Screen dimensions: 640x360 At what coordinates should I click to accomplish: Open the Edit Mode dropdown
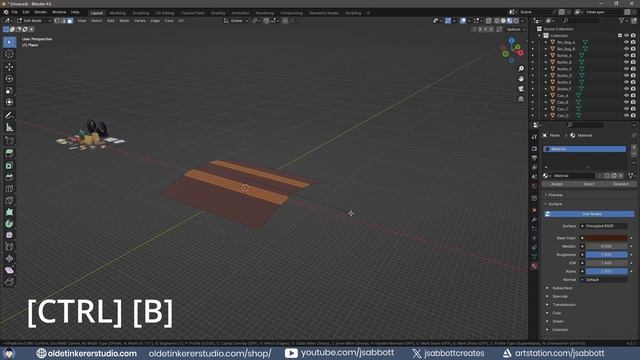(34, 20)
